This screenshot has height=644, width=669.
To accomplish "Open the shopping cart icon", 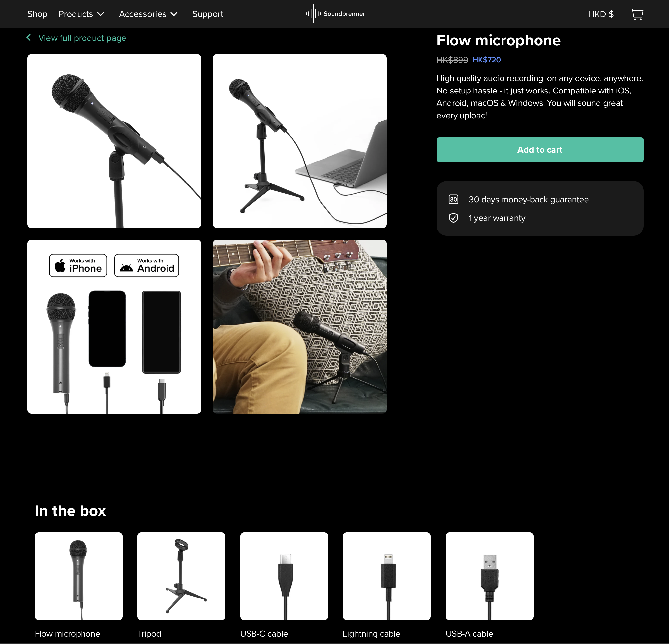I will click(637, 14).
